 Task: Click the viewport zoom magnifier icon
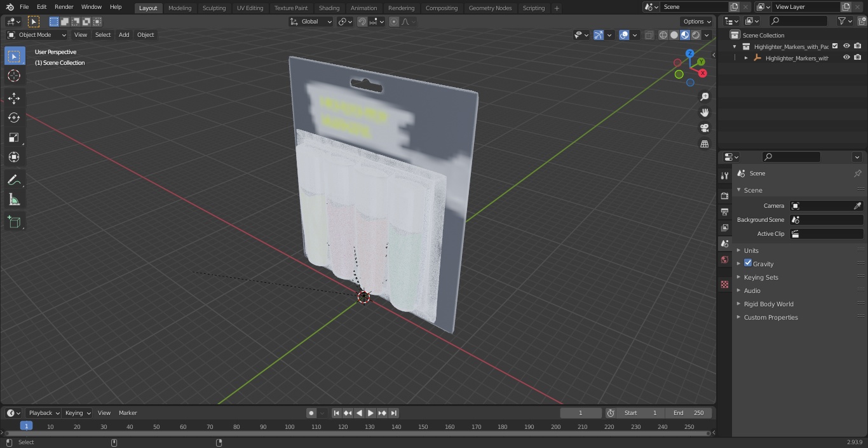coord(704,97)
